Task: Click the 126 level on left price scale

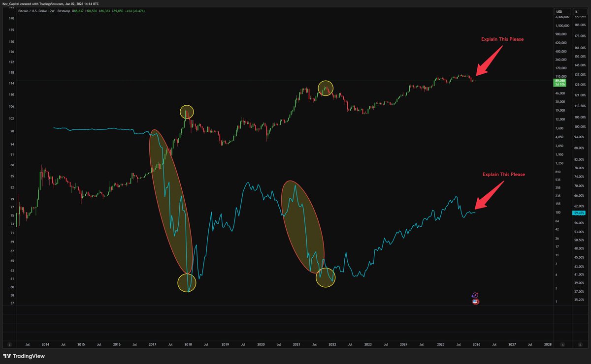Action: [x=12, y=52]
